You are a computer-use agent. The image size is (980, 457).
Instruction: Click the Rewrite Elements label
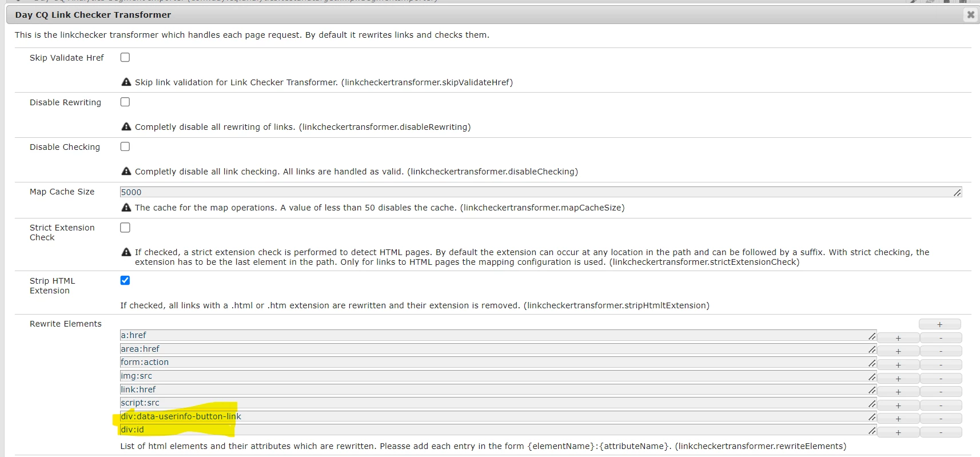point(66,324)
